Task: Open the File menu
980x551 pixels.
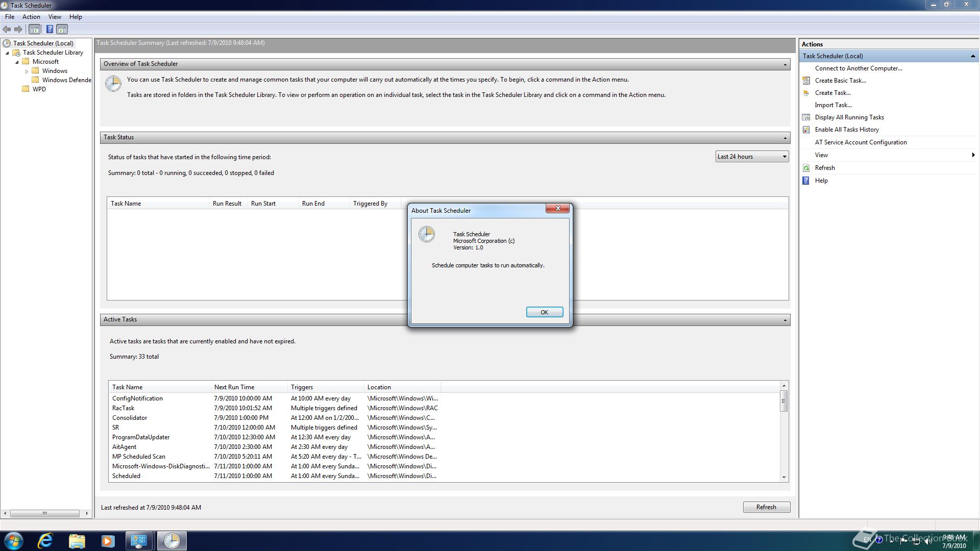Action: point(10,17)
